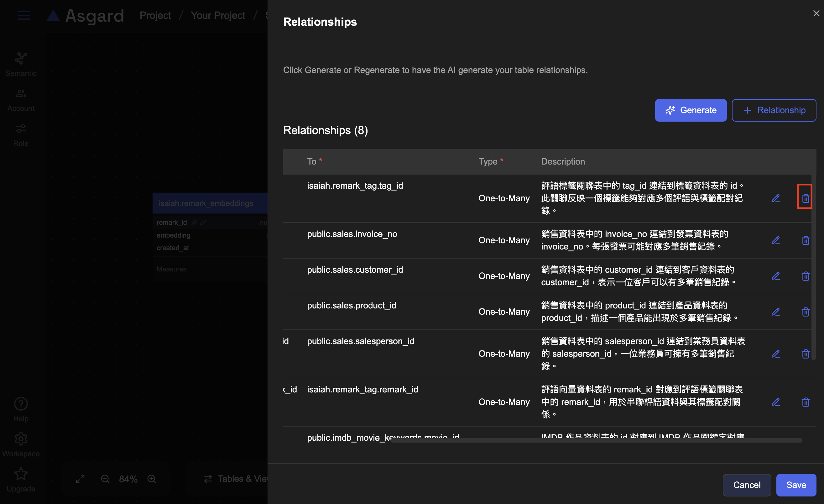The image size is (824, 504).
Task: Add a new Relationship
Action: (774, 110)
